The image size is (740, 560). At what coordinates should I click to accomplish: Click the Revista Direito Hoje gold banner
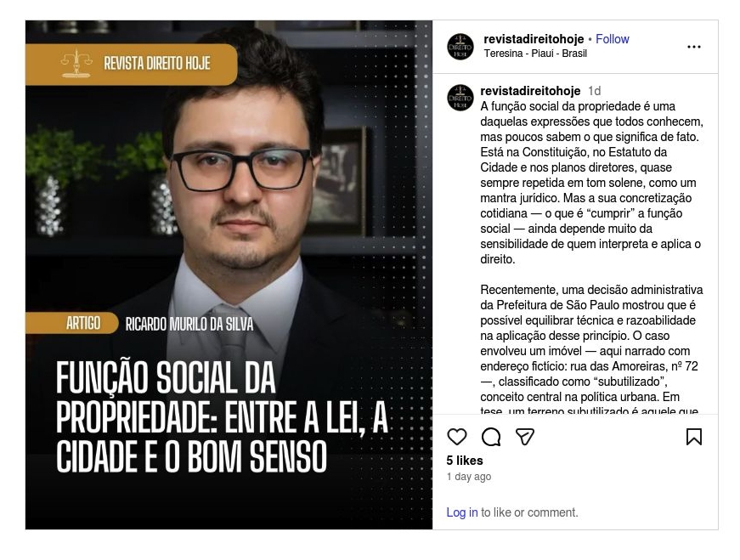click(x=131, y=65)
